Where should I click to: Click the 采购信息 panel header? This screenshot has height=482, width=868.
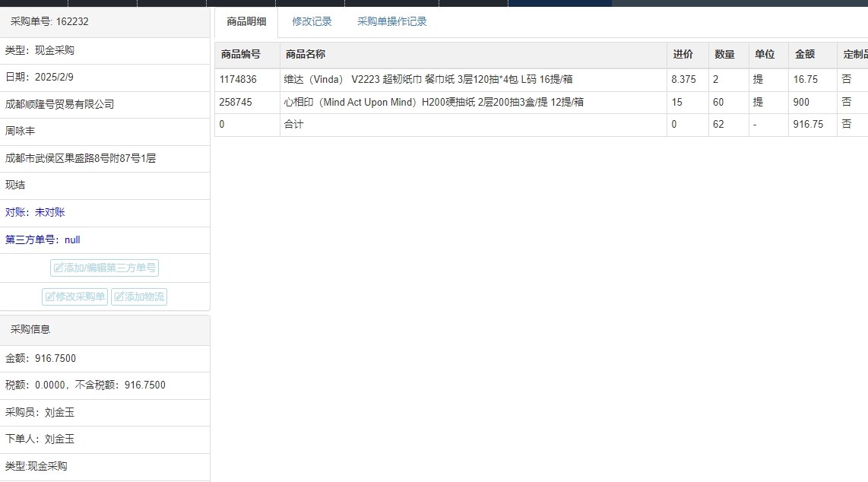pos(105,330)
